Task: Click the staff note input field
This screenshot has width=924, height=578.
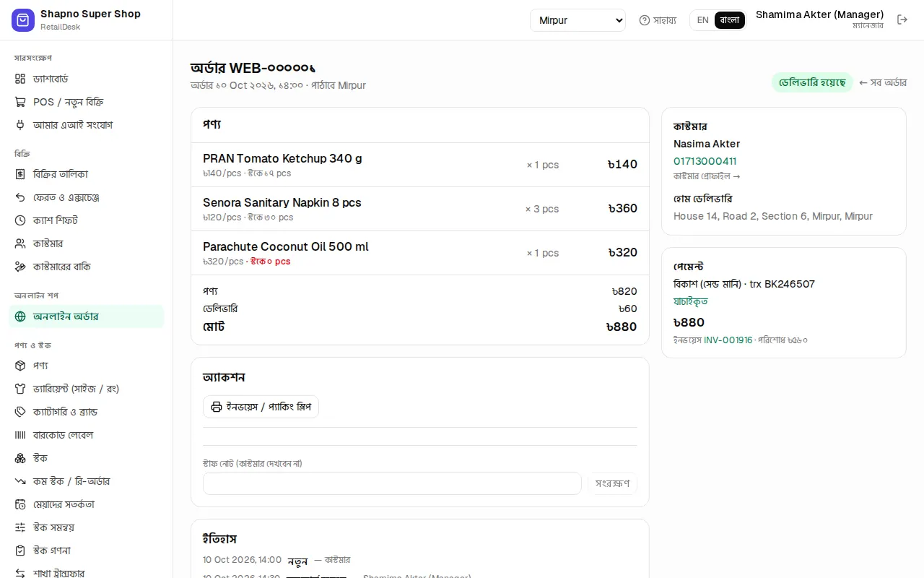Action: [x=392, y=483]
